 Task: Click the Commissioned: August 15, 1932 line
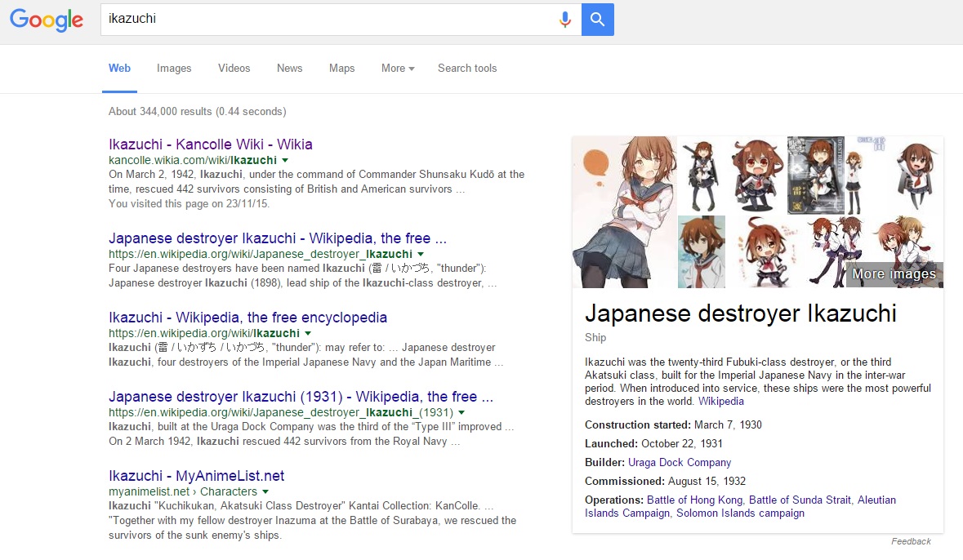[665, 482]
